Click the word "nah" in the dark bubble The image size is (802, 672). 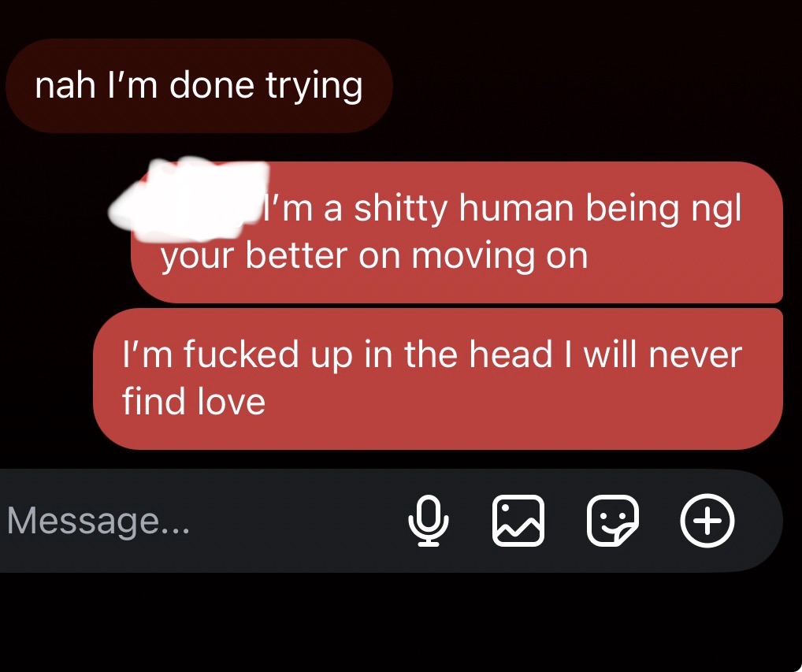coord(65,85)
